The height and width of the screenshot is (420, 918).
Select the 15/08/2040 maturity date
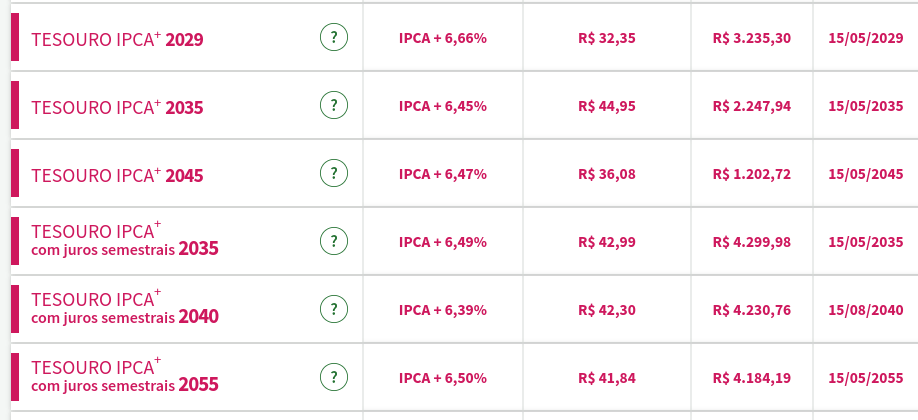(x=866, y=310)
